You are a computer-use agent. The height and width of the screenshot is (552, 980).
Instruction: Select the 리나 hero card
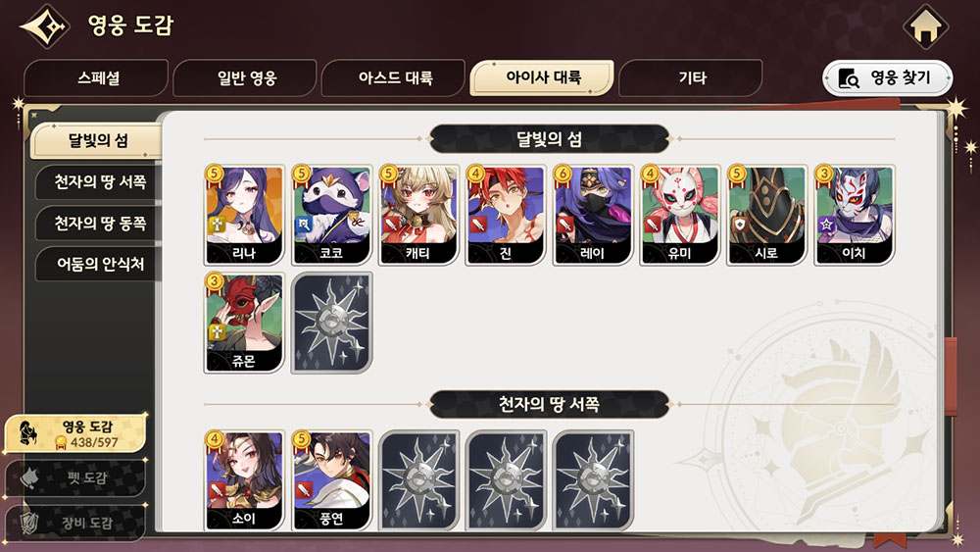tap(244, 215)
